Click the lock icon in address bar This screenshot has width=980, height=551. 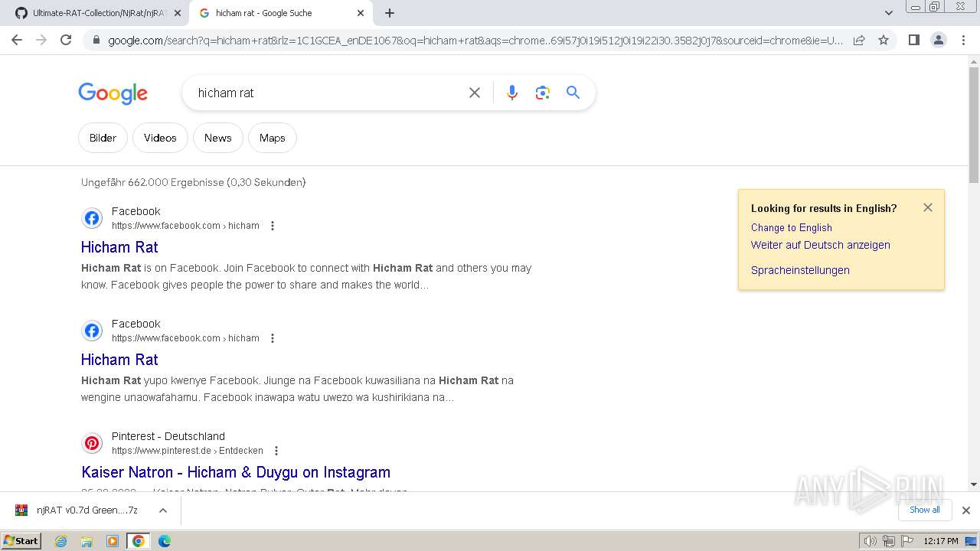96,41
